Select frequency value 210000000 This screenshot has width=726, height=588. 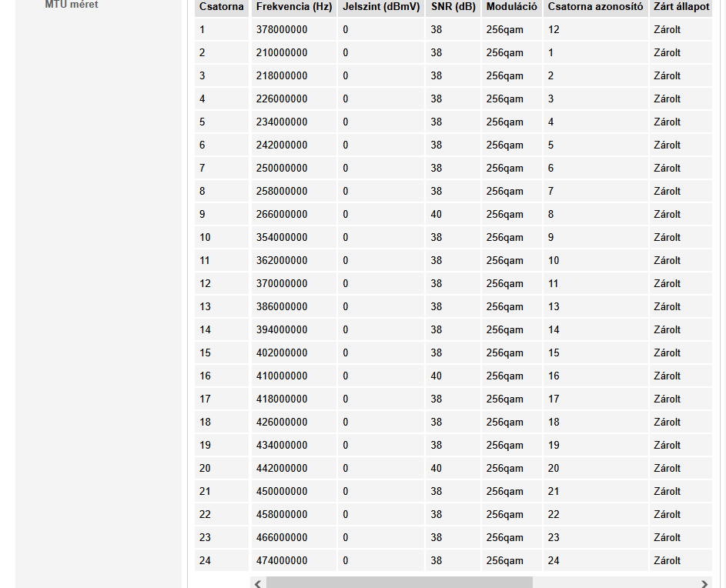point(282,53)
